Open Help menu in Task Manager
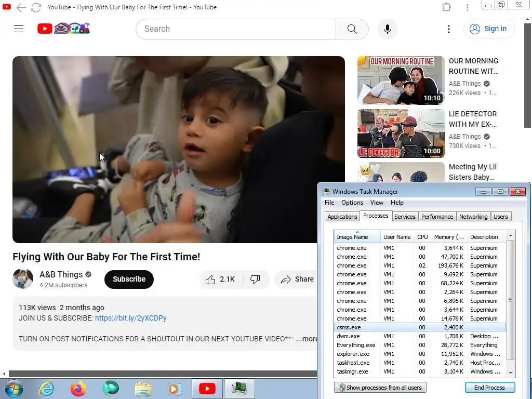The height and width of the screenshot is (399, 532). pos(397,203)
